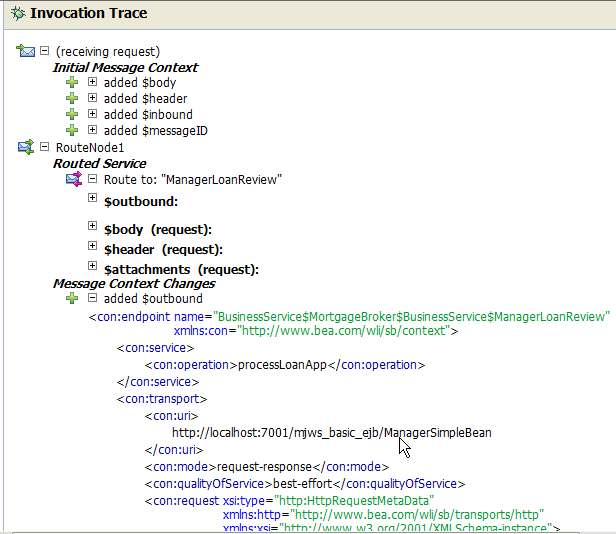
Task: Click the xmlns:con context namespace line
Action: tap(316, 331)
